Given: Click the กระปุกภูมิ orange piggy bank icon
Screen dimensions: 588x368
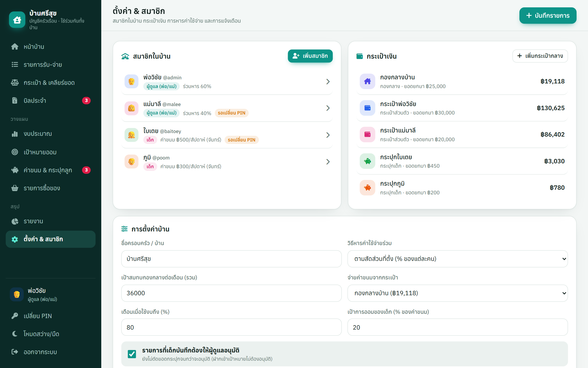Looking at the screenshot, I should tap(367, 188).
